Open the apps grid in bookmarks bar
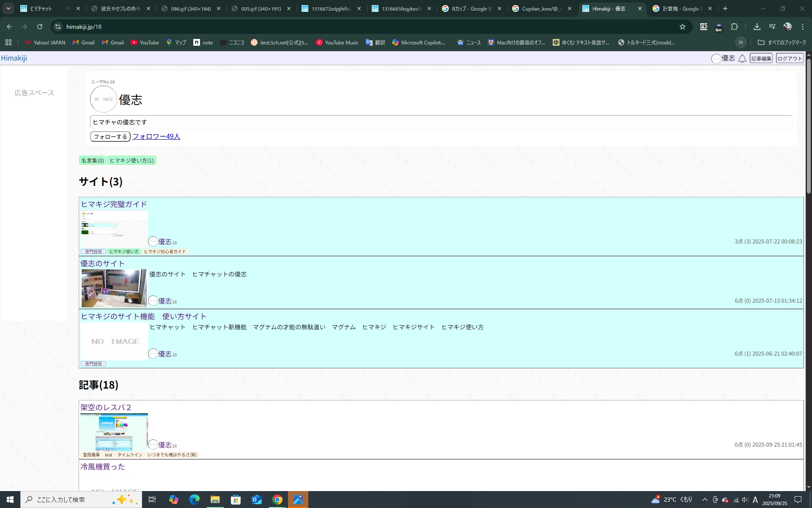Viewport: 812px width, 508px height. click(x=8, y=42)
